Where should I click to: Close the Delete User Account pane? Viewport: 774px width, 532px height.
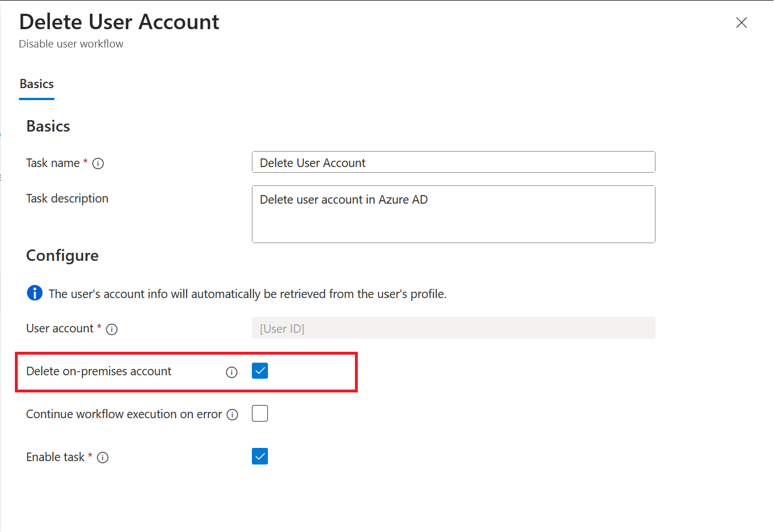(741, 22)
